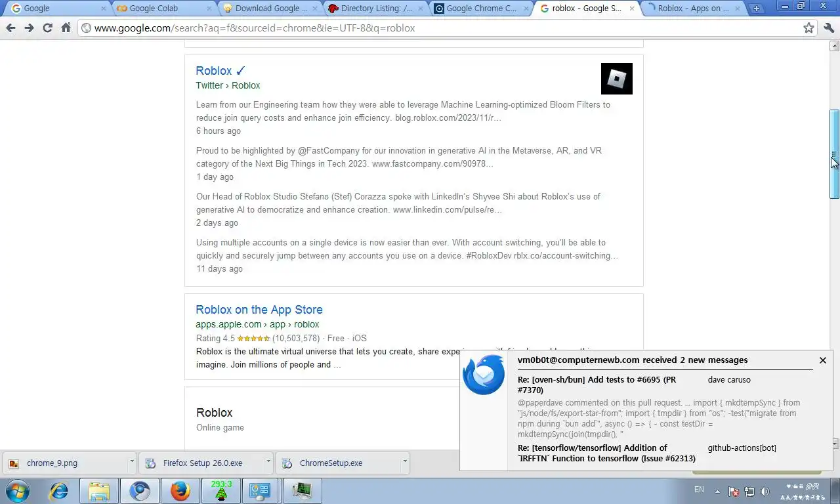This screenshot has height=504, width=840.
Task: Click blog.roblox.com link in first tweet
Action: coord(448,118)
